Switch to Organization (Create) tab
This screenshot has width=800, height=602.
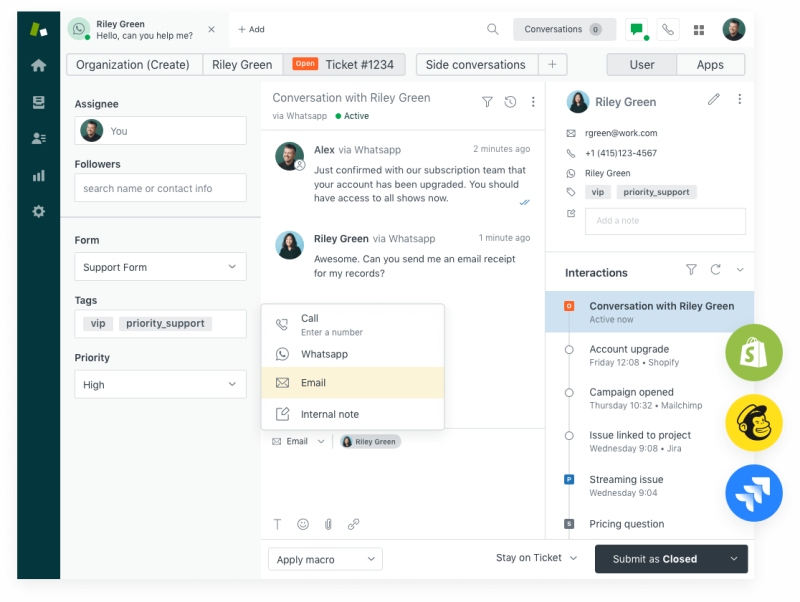click(134, 65)
